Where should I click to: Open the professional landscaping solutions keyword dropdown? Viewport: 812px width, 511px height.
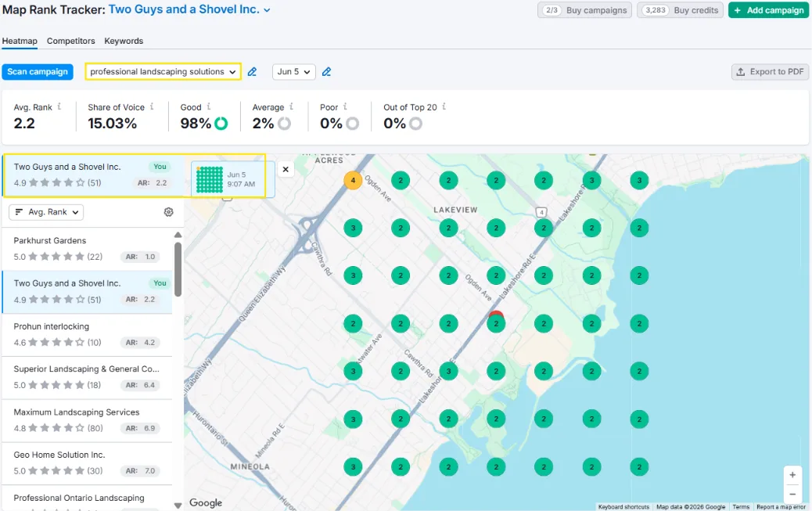tap(163, 71)
